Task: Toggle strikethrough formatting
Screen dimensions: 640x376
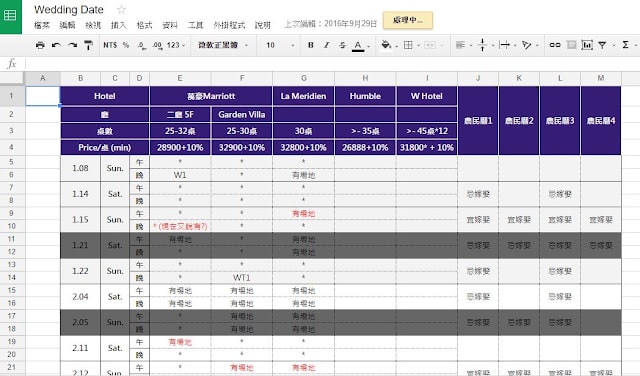Action: [x=342, y=45]
